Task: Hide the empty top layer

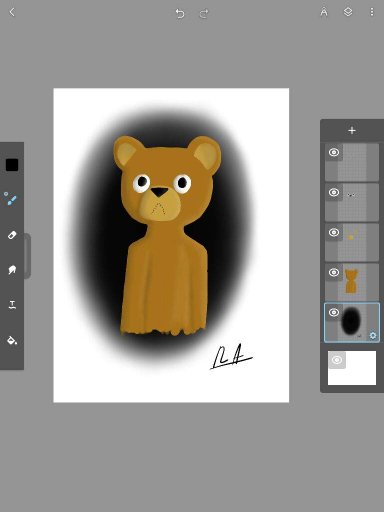Action: point(334,152)
